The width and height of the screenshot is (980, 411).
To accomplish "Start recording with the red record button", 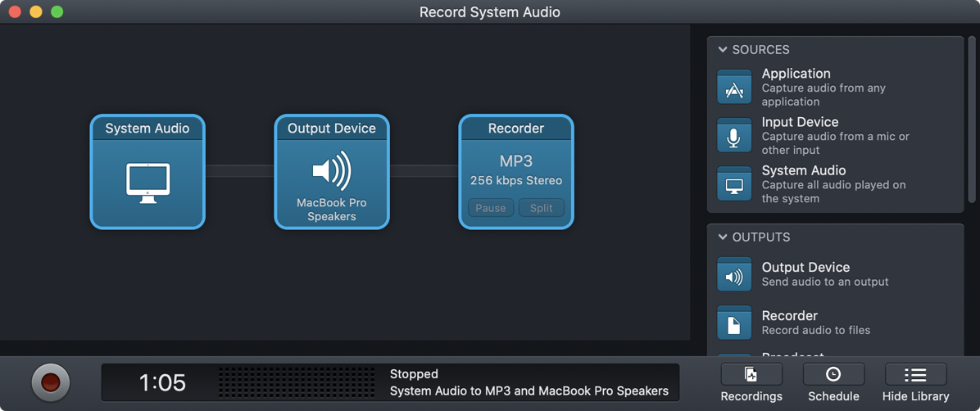I will (51, 382).
